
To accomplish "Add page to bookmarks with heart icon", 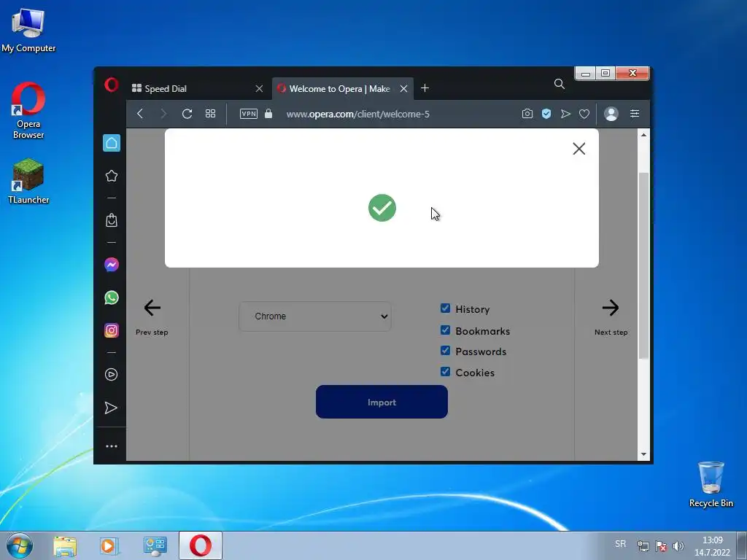I will 584,114.
